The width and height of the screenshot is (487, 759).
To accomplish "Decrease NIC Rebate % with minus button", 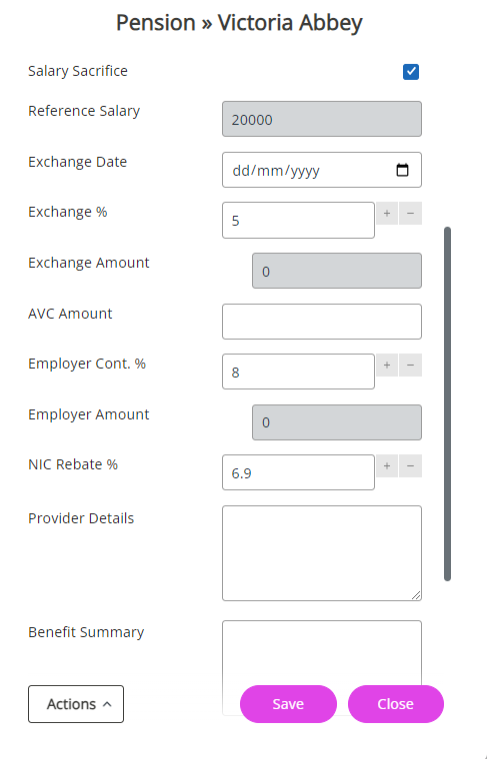I will click(x=411, y=466).
